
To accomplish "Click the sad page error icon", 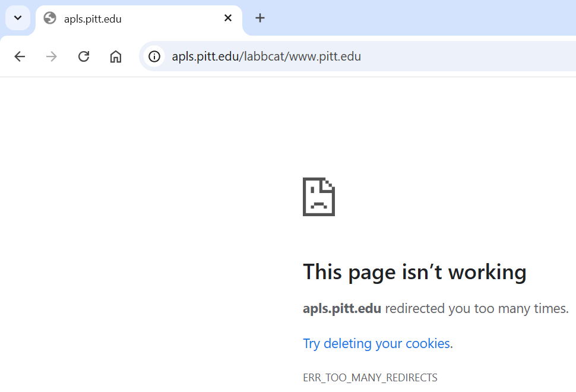I will [x=319, y=197].
